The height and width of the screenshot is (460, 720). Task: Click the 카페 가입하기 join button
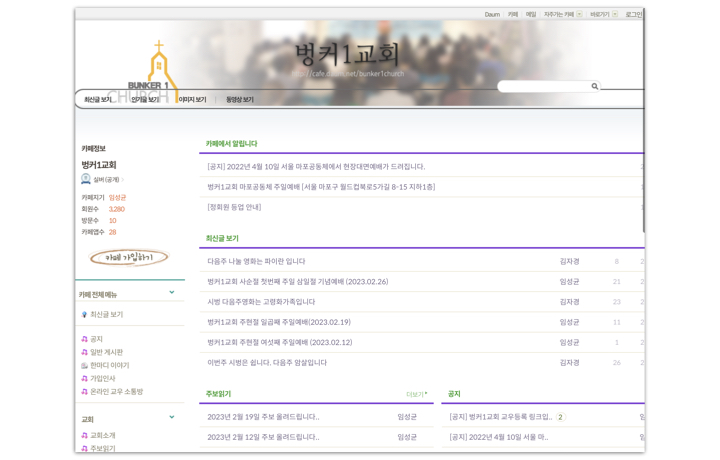tap(129, 258)
